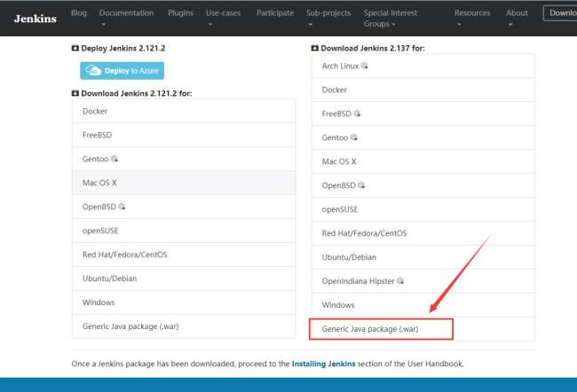Viewport: 577px width, 392px height.
Task: Select Ubuntu/Debian under Jenkins 2.121.2
Action: [x=184, y=278]
